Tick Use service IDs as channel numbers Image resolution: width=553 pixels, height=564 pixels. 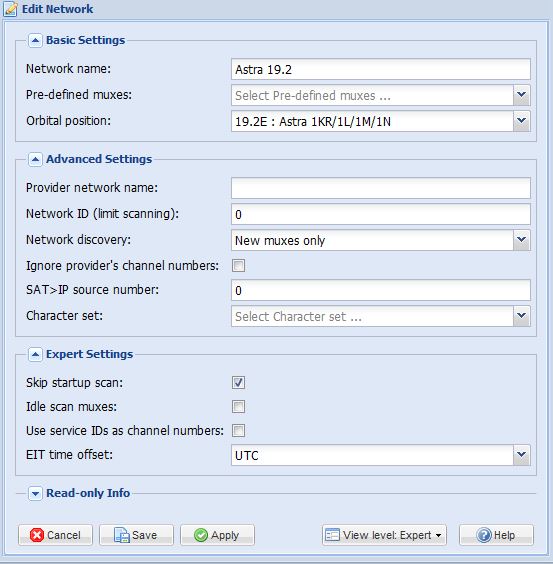point(239,431)
